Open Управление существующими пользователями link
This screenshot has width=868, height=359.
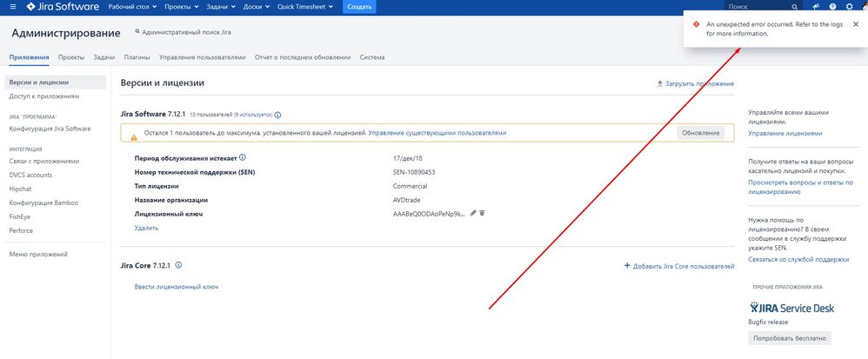[437, 133]
